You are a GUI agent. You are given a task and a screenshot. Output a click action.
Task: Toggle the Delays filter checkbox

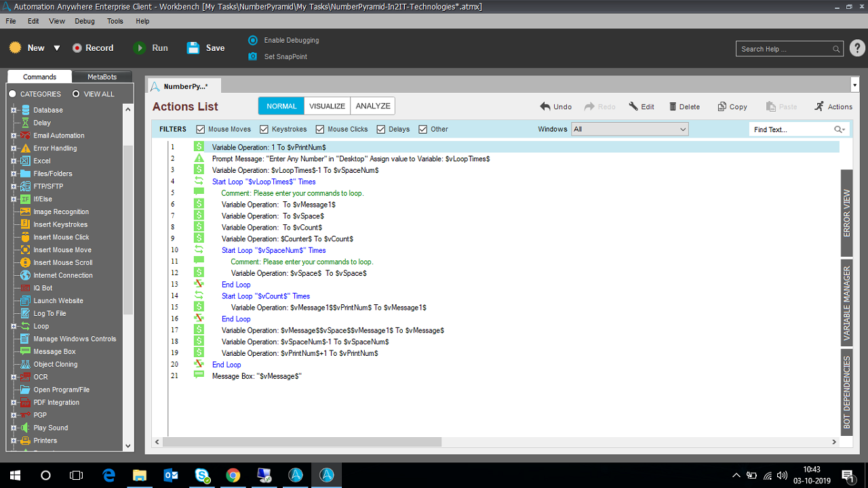click(381, 129)
